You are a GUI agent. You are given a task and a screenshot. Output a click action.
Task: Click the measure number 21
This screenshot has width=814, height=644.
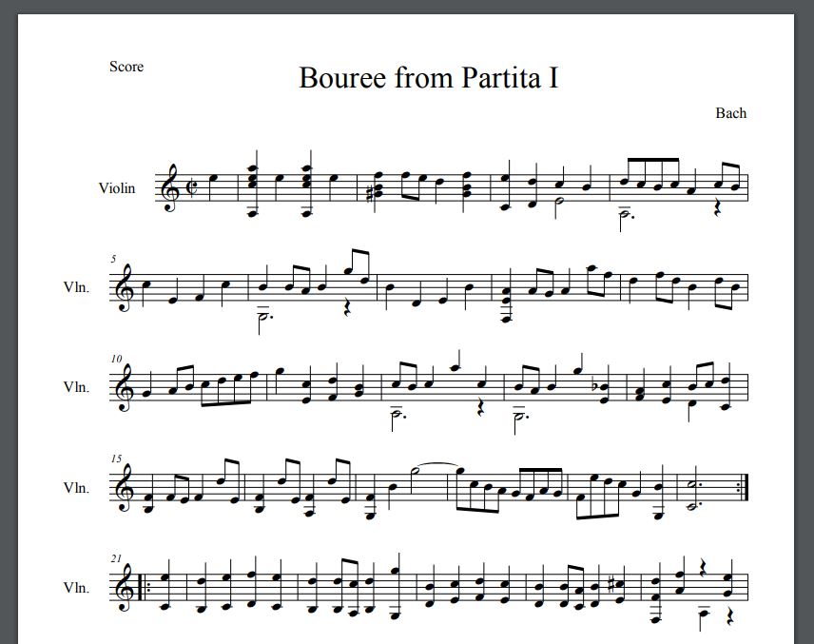tap(116, 558)
